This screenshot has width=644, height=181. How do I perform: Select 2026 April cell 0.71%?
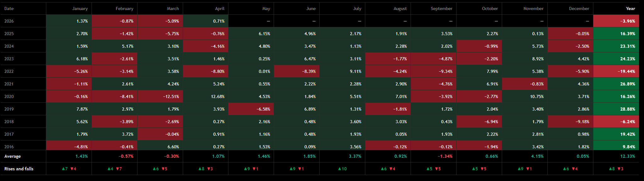click(x=206, y=21)
